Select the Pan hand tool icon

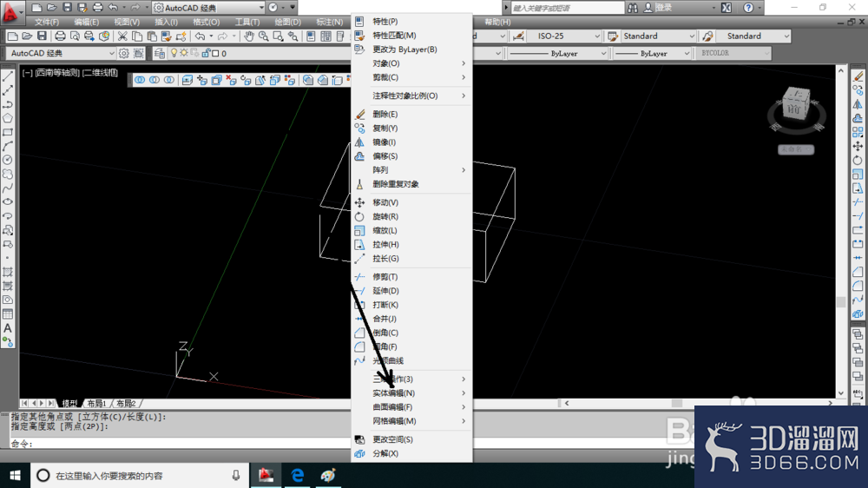point(249,36)
